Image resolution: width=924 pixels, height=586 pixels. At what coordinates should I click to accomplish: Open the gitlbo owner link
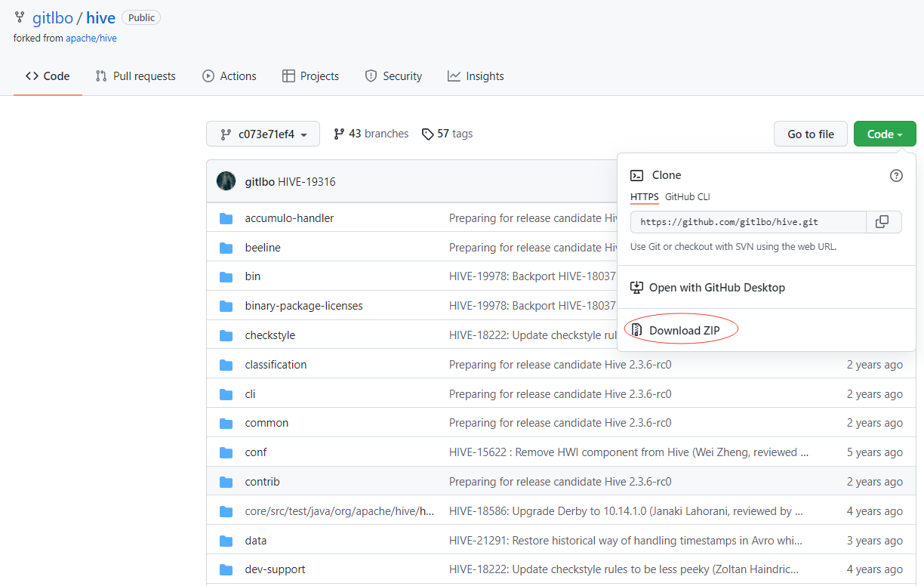click(53, 18)
